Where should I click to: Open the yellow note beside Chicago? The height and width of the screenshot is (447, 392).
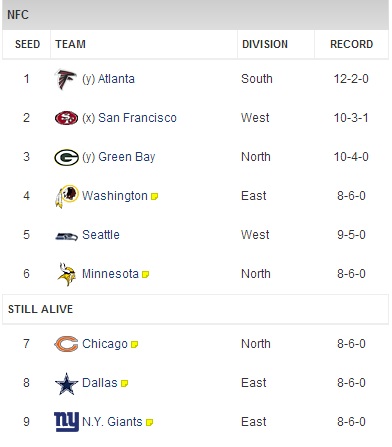134,344
